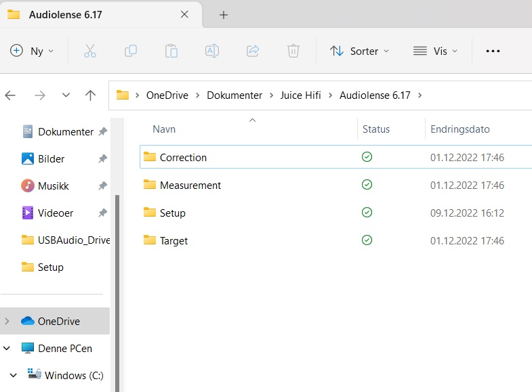Go forward with the right arrow

(40, 95)
